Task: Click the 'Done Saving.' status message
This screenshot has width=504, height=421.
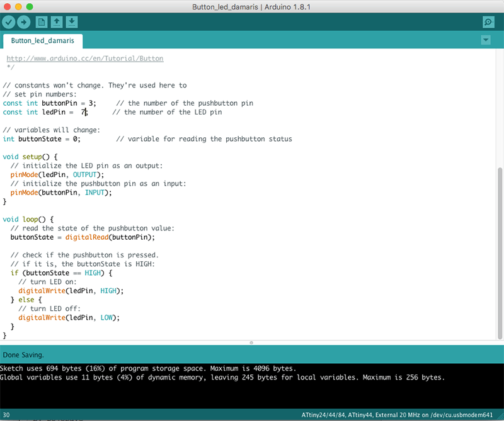Action: click(x=23, y=355)
